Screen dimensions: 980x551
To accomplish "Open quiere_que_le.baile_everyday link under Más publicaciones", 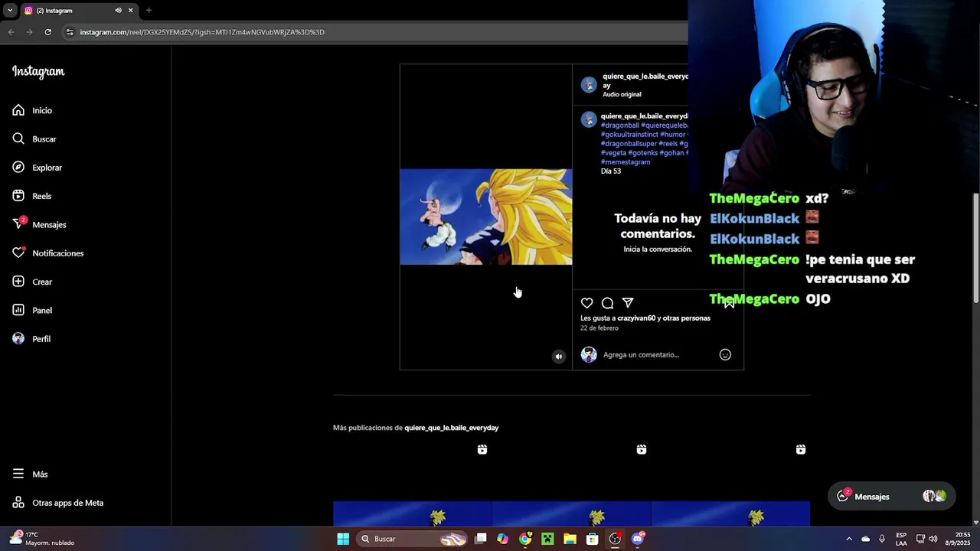I will [x=451, y=428].
